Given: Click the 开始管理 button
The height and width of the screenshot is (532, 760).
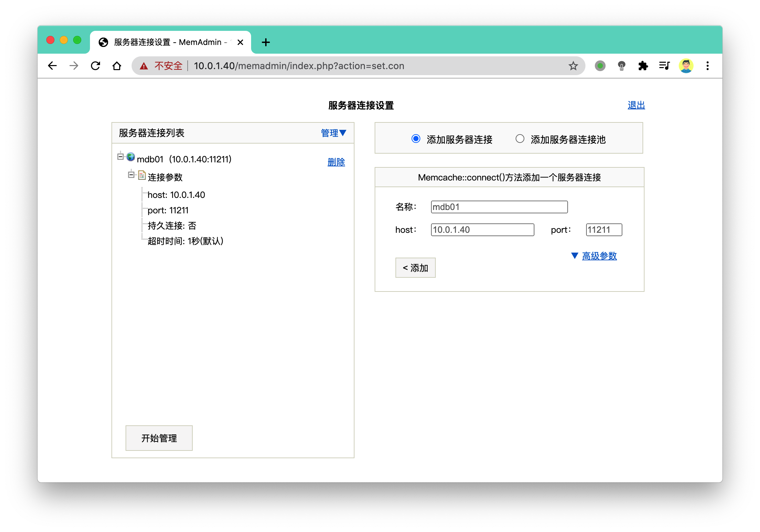Looking at the screenshot, I should [159, 438].
